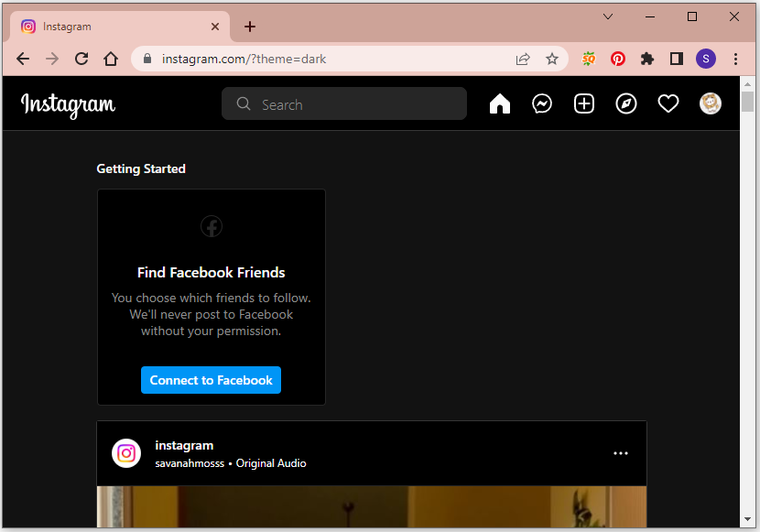Viewport: 760px width, 532px height.
Task: Open the Instagram Home feed icon
Action: [500, 103]
